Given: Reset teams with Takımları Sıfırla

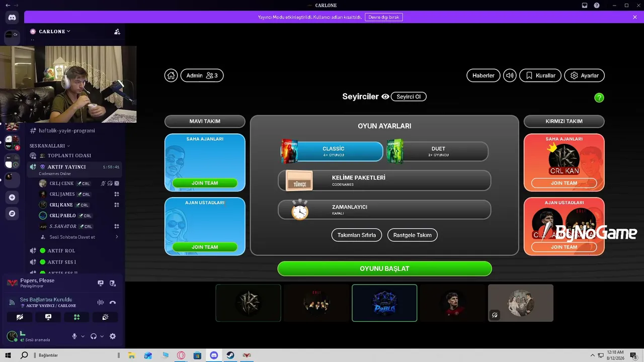Looking at the screenshot, I should click(x=357, y=235).
